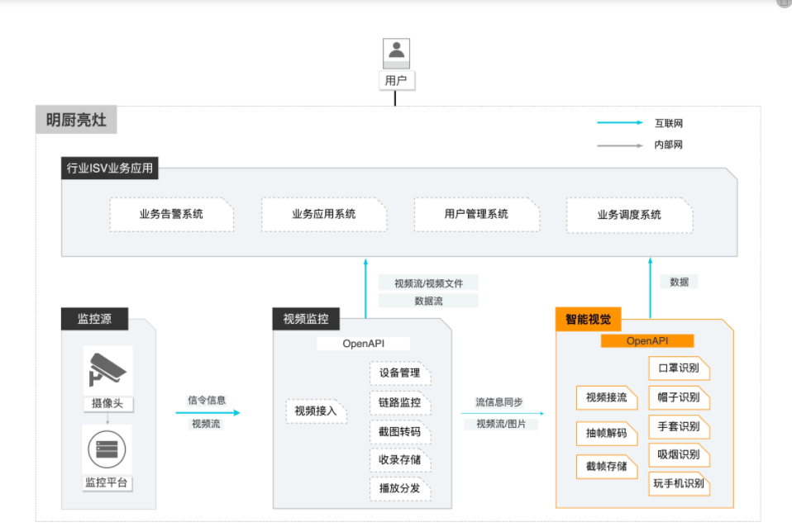Expand the orange OpenAPI bar

pyautogui.click(x=648, y=340)
